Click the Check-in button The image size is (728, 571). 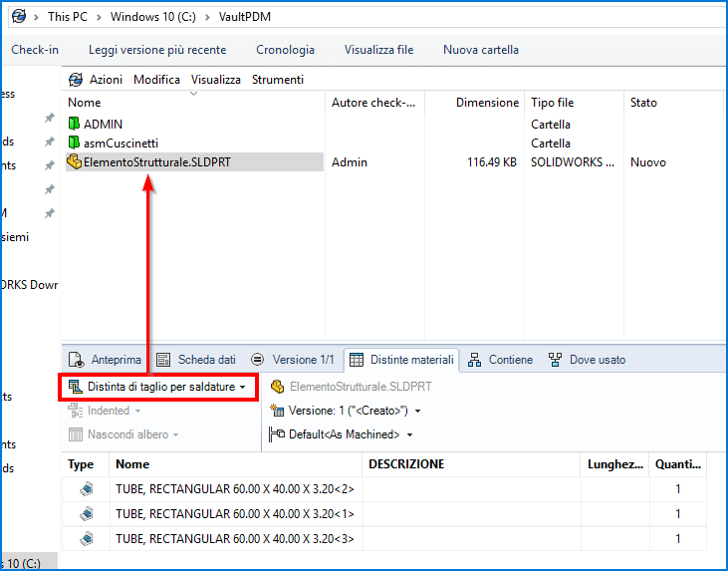[x=35, y=50]
